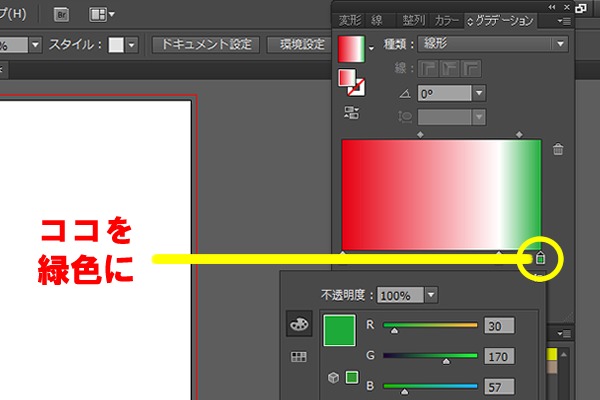Open the gradient angle 0° dropdown
This screenshot has height=400, width=600.
(x=479, y=92)
